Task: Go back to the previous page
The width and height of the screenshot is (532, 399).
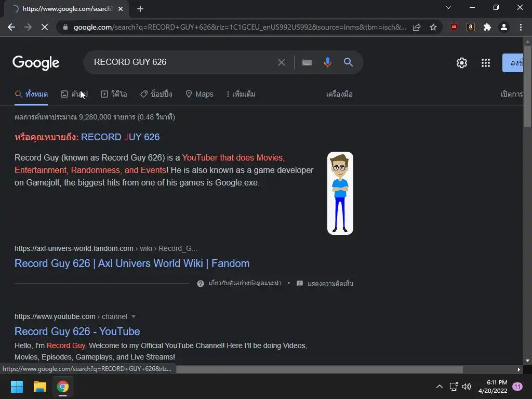Action: point(11,27)
